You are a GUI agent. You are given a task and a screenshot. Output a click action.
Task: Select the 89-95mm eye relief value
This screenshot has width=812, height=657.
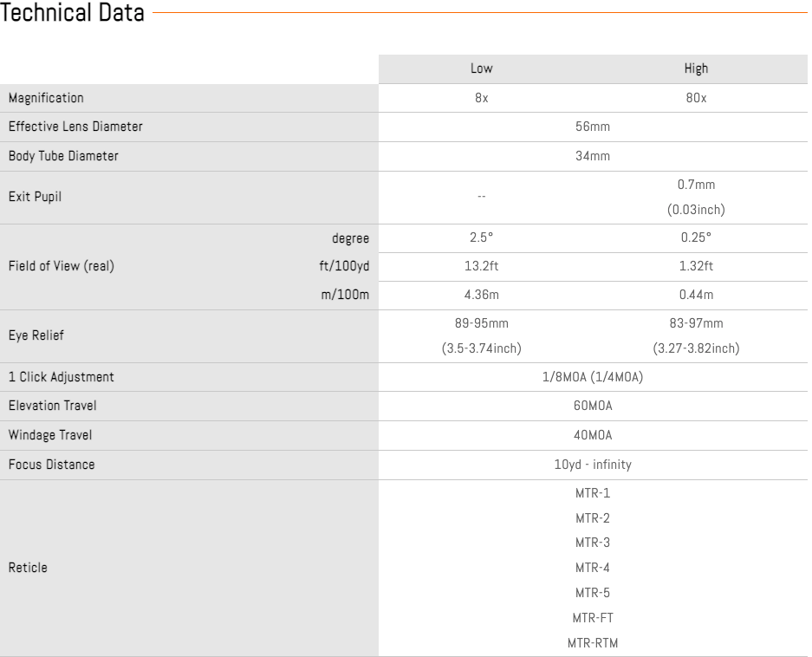point(482,324)
